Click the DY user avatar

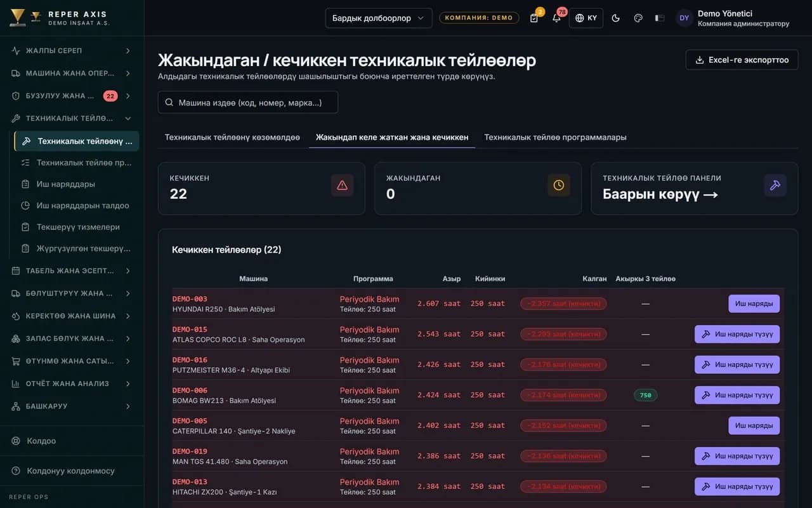[x=684, y=18]
